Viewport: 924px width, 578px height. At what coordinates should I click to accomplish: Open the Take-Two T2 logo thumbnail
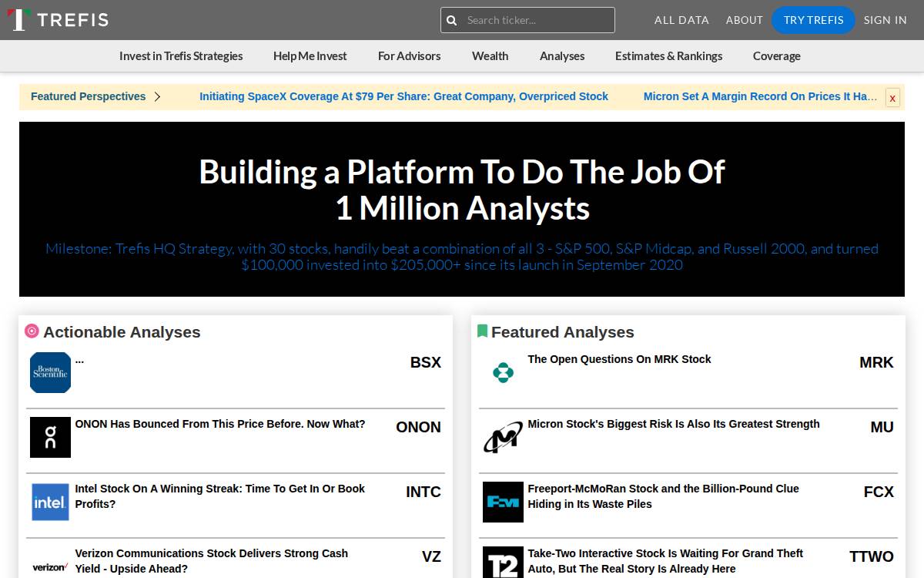click(504, 563)
